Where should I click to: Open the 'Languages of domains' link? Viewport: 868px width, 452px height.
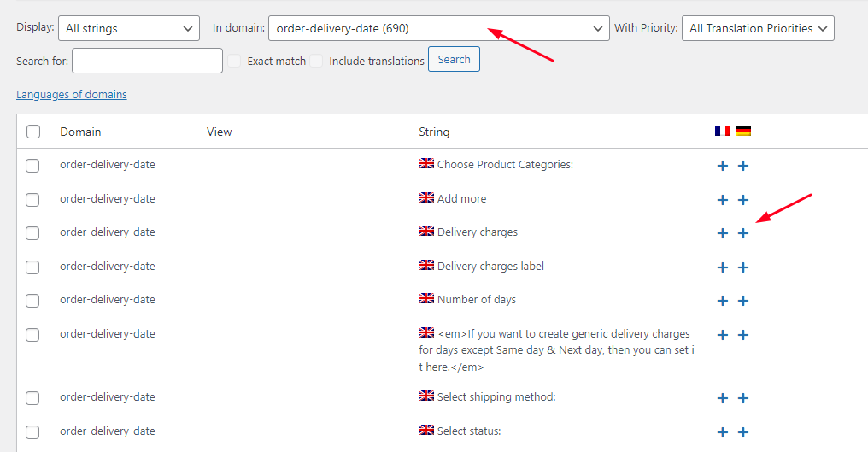point(72,95)
